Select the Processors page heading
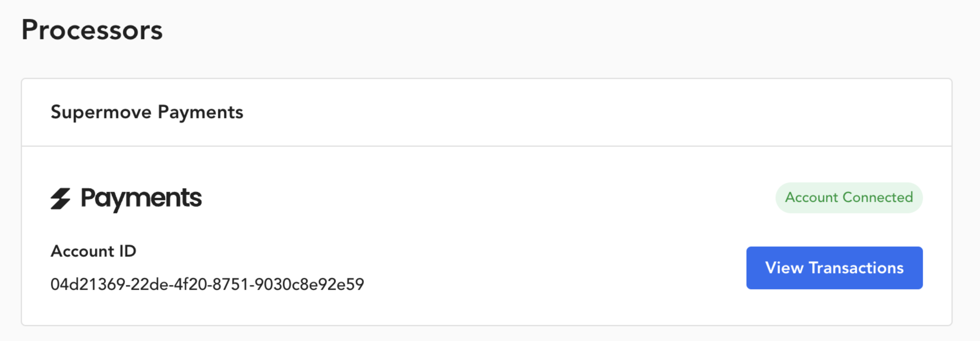The image size is (980, 341). [x=92, y=30]
